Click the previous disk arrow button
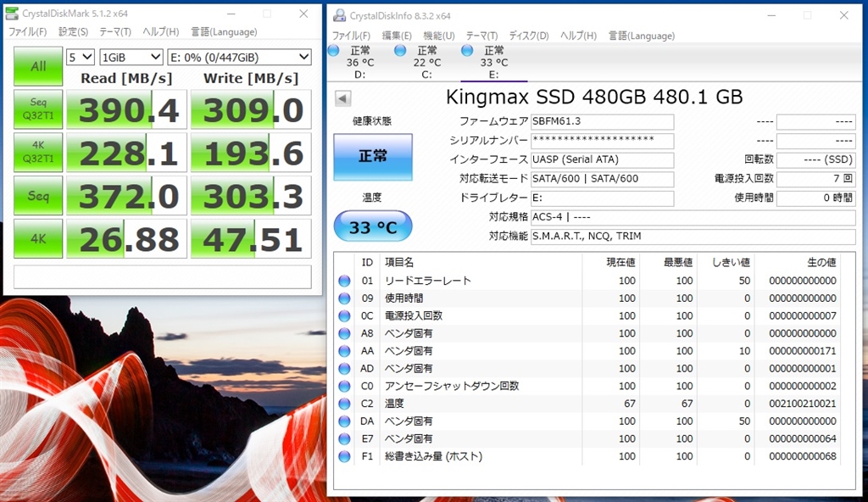Viewport: 868px width, 502px height. (342, 98)
